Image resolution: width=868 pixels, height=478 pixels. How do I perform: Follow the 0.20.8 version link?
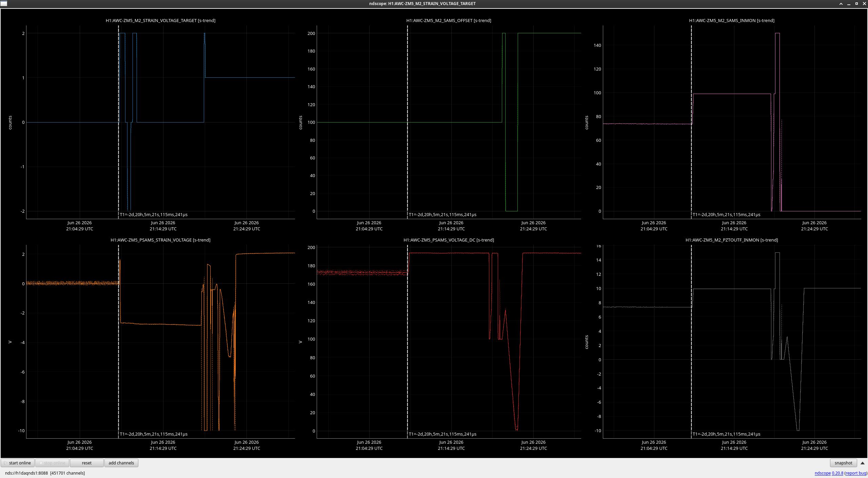click(837, 473)
